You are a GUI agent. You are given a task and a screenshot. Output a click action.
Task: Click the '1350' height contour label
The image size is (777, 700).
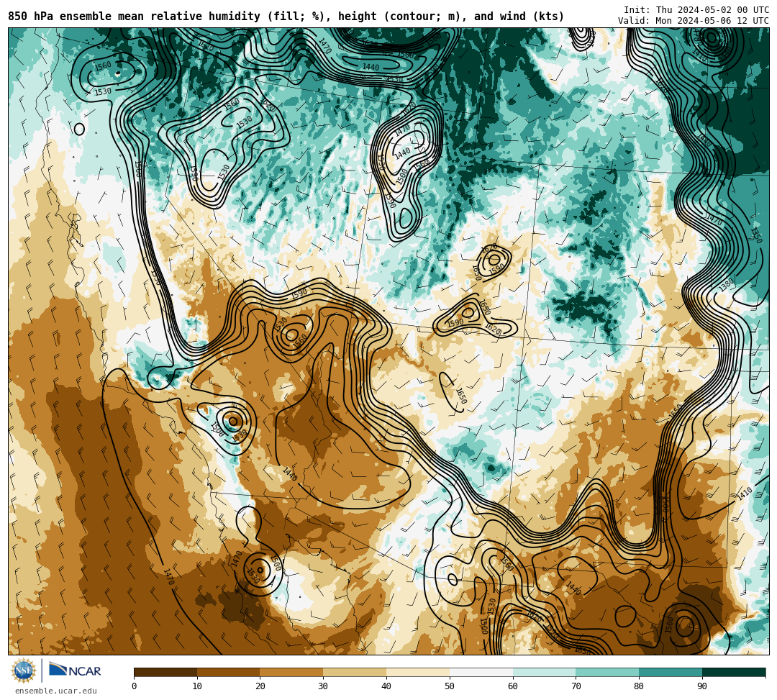point(755,236)
